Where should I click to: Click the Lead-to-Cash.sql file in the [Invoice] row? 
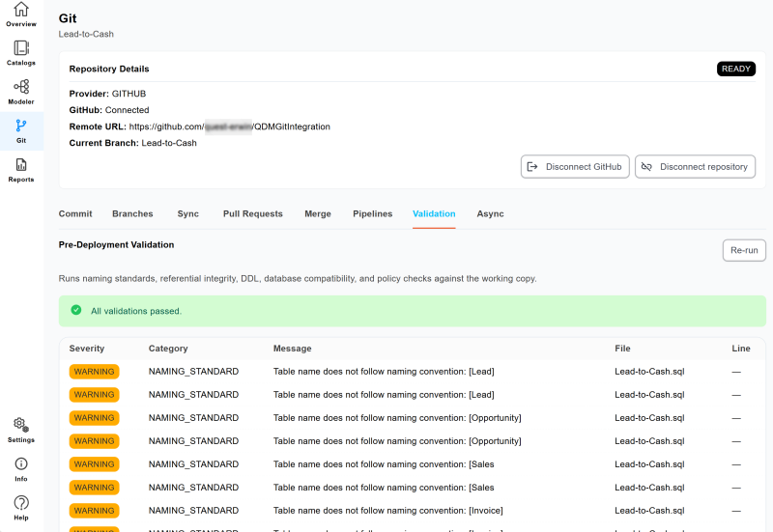tap(649, 511)
